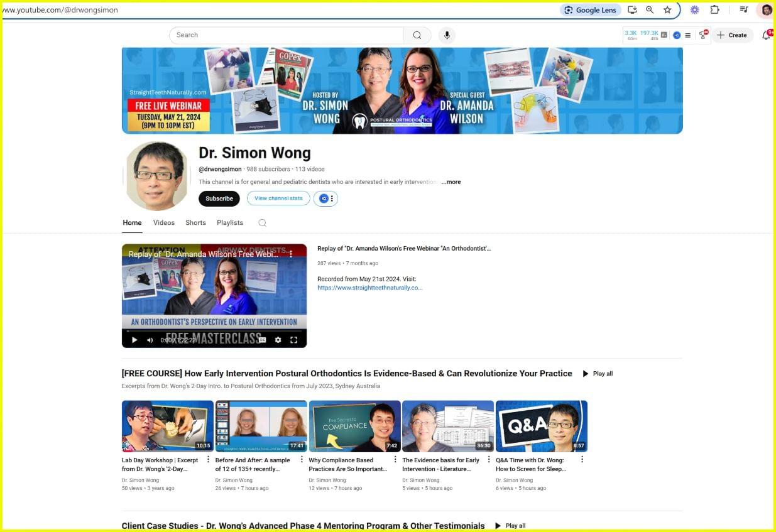Expand channel description with ...more
Screen dimensions: 776x532
pyautogui.click(x=451, y=182)
